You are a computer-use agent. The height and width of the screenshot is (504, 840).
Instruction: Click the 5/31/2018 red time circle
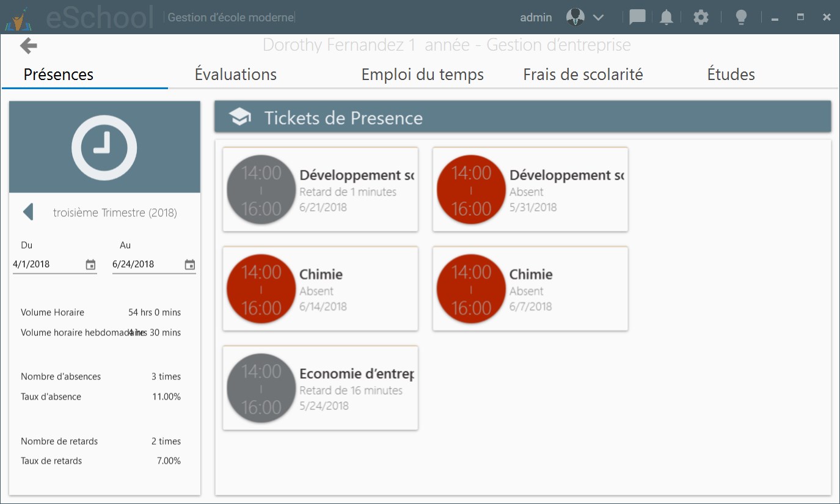tap(472, 190)
